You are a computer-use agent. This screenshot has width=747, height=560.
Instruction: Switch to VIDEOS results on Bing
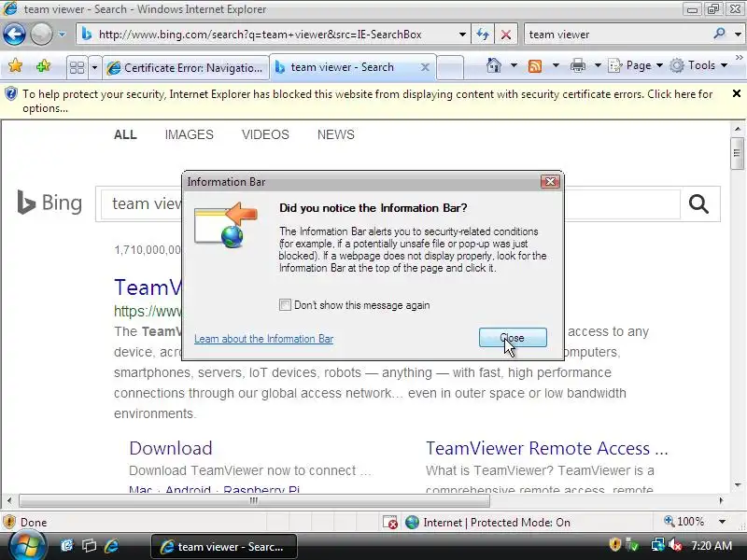265,134
